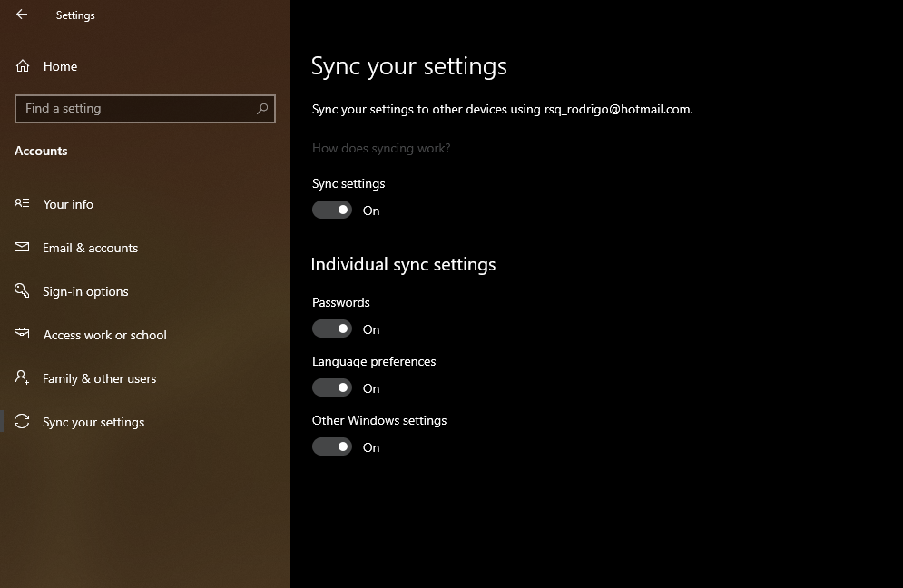Click the Sign-in options key icon

coord(22,290)
